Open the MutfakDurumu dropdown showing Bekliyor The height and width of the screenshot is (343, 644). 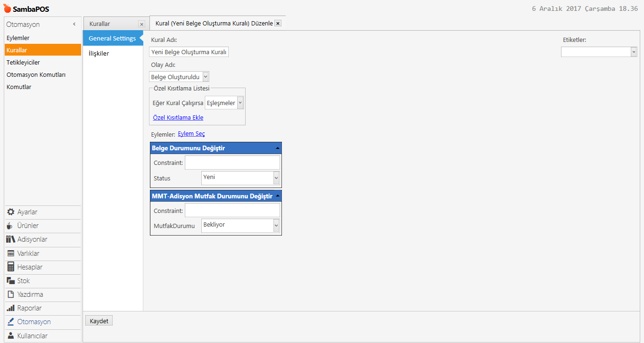[x=276, y=226]
